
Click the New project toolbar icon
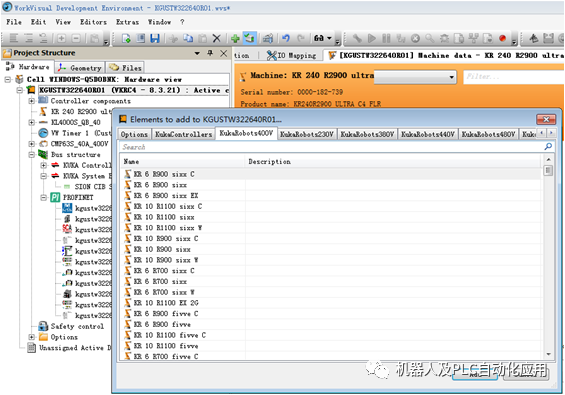tap(126, 38)
